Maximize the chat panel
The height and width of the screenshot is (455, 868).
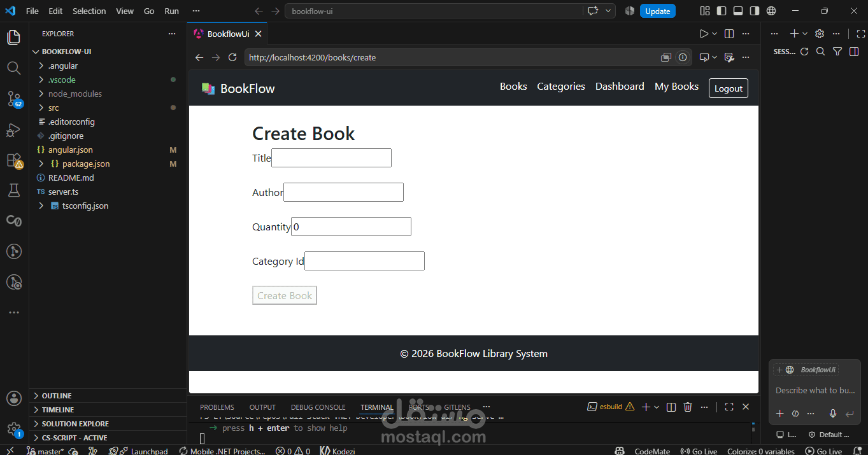tap(861, 34)
